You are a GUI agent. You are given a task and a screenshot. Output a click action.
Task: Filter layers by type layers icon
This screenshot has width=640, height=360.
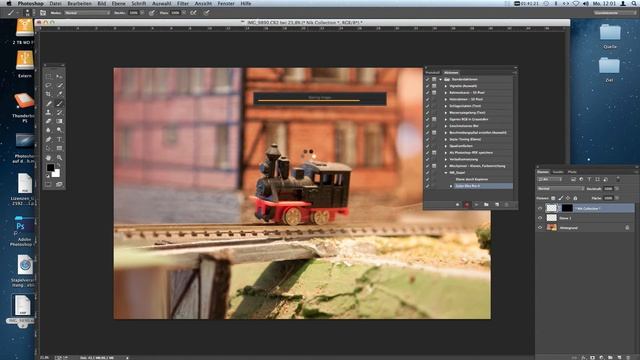click(x=589, y=179)
